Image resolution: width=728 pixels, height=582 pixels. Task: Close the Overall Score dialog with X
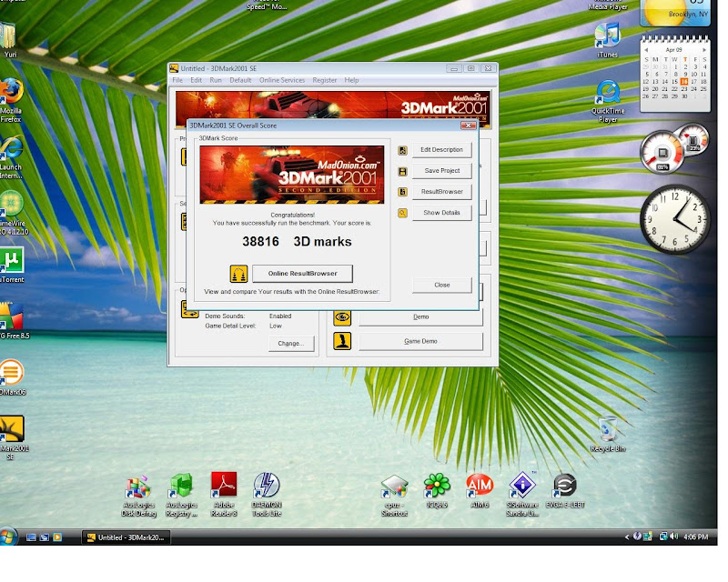click(x=468, y=125)
